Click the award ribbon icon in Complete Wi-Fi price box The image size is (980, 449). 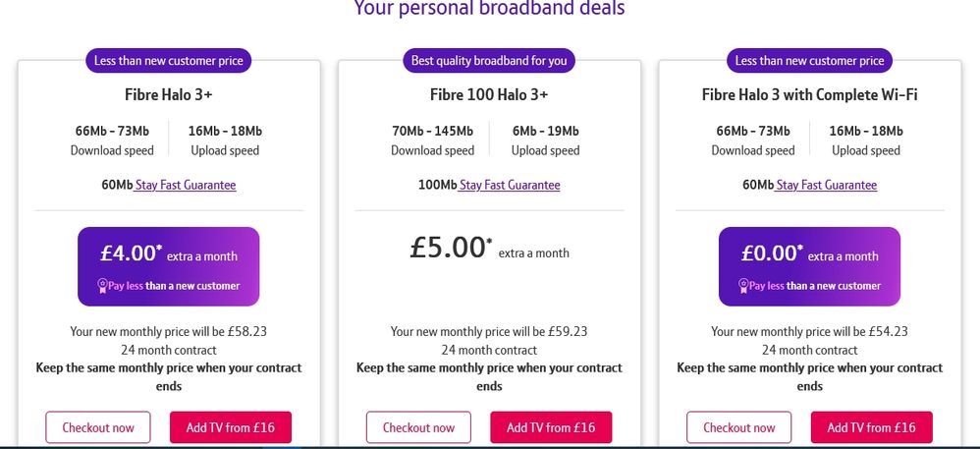coord(743,286)
